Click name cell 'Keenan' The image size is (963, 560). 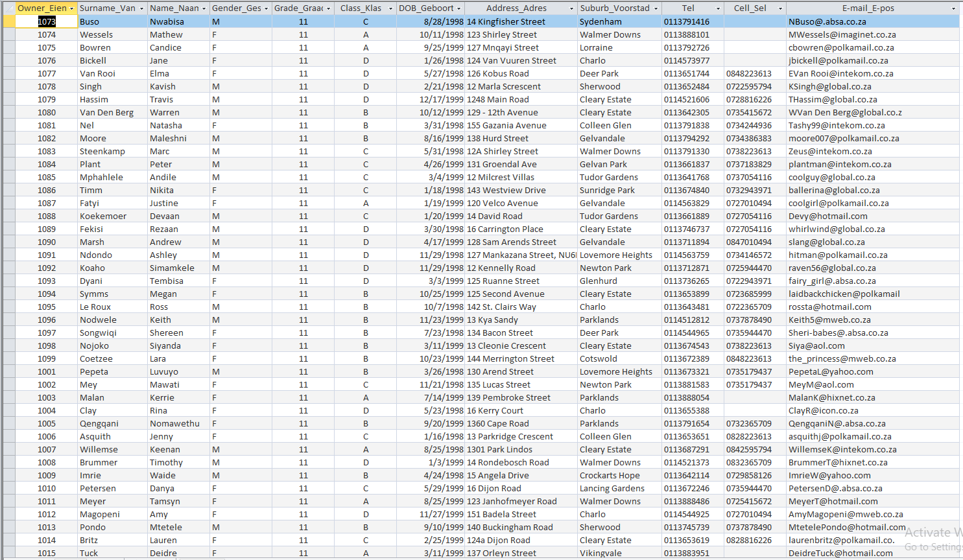[x=178, y=449]
